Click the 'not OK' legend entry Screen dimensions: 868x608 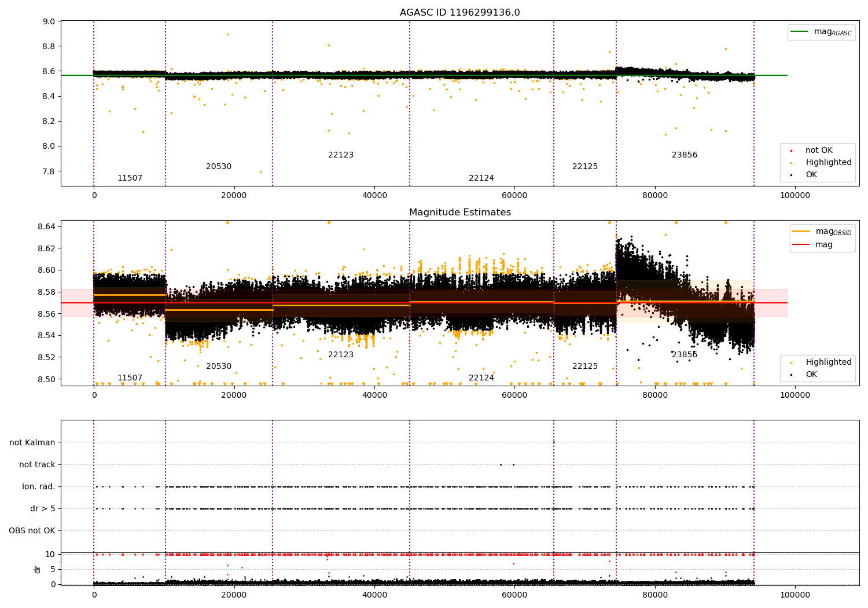819,150
